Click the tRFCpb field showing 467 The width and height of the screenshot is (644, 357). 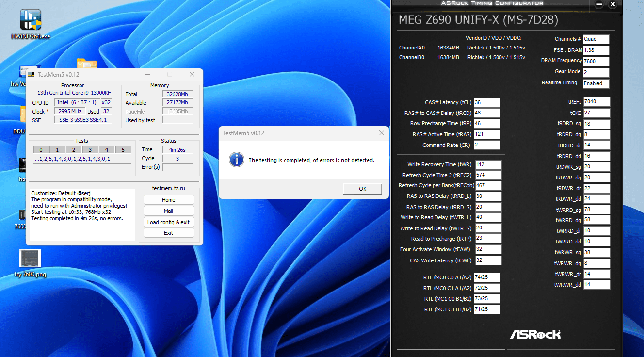(x=488, y=186)
